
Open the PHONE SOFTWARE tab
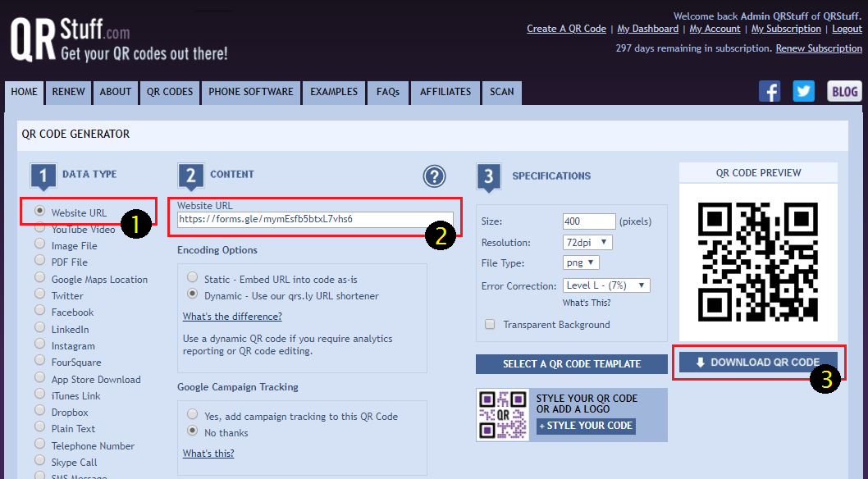(251, 93)
